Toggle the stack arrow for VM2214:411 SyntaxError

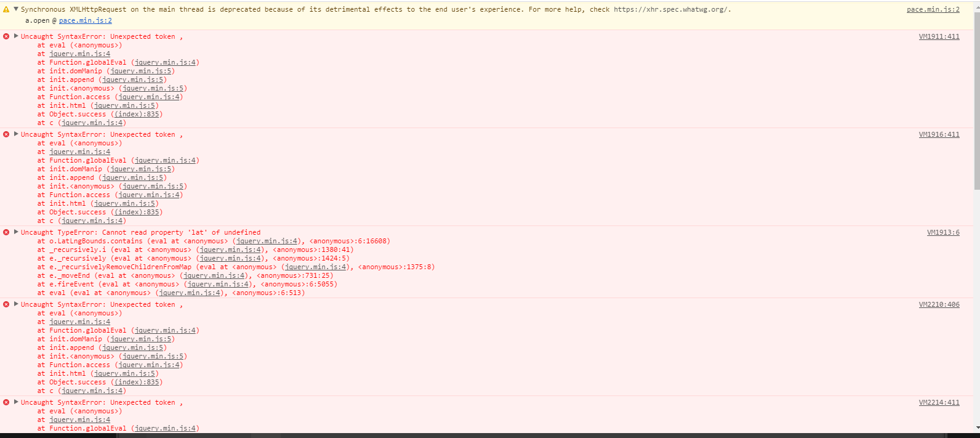point(16,402)
